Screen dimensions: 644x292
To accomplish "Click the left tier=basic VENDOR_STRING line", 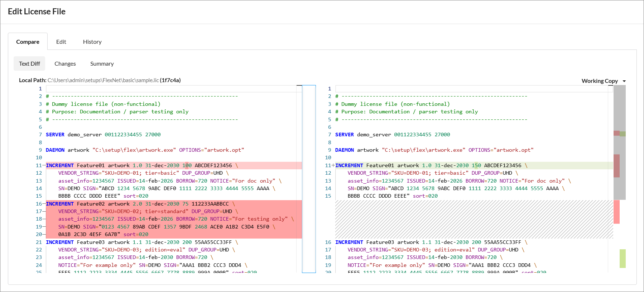I will (144, 173).
